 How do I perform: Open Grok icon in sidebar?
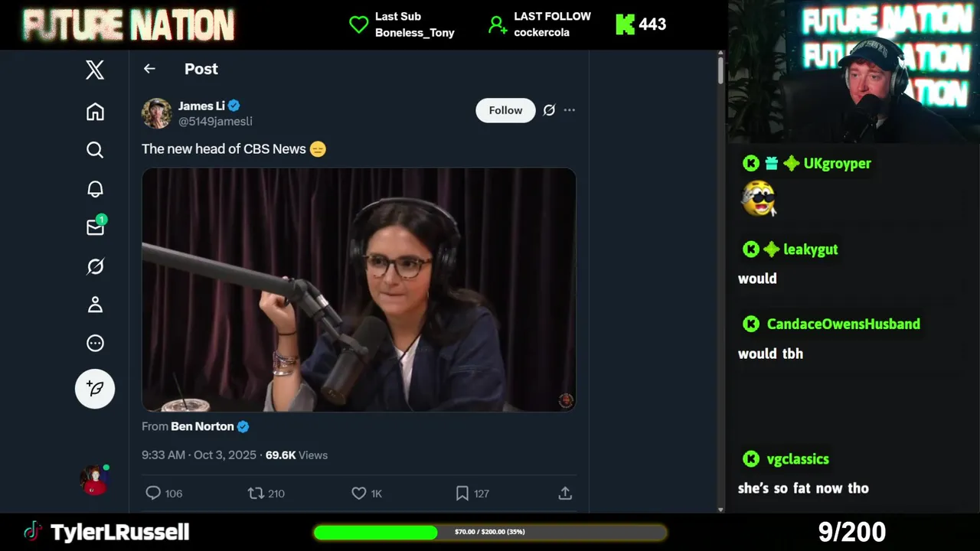(x=95, y=266)
